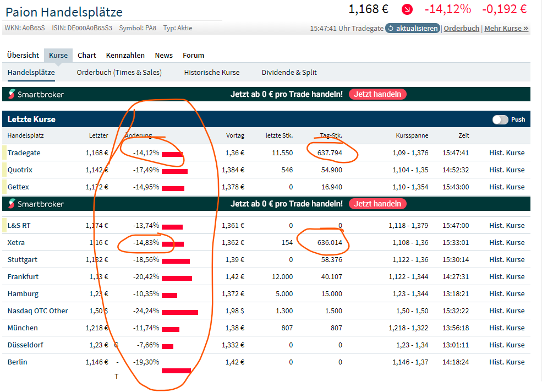The image size is (542, 392).
Task: Open Hist. Kurse for Xetra row
Action: click(507, 243)
